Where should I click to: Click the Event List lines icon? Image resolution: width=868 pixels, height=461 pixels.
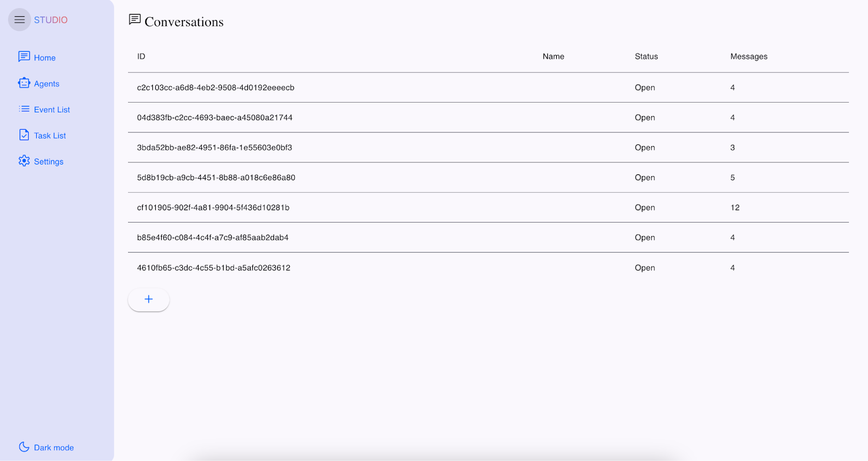pos(24,109)
